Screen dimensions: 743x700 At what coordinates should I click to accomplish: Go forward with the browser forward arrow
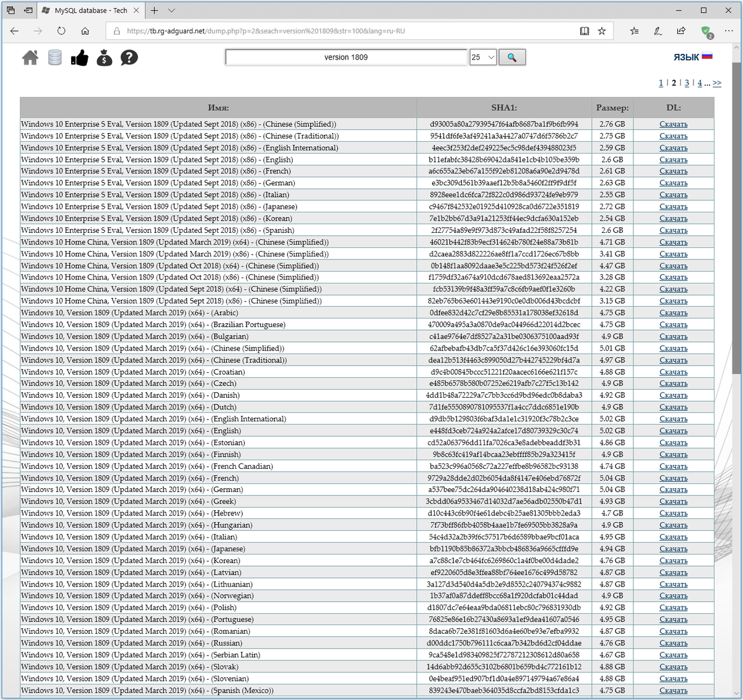(38, 31)
